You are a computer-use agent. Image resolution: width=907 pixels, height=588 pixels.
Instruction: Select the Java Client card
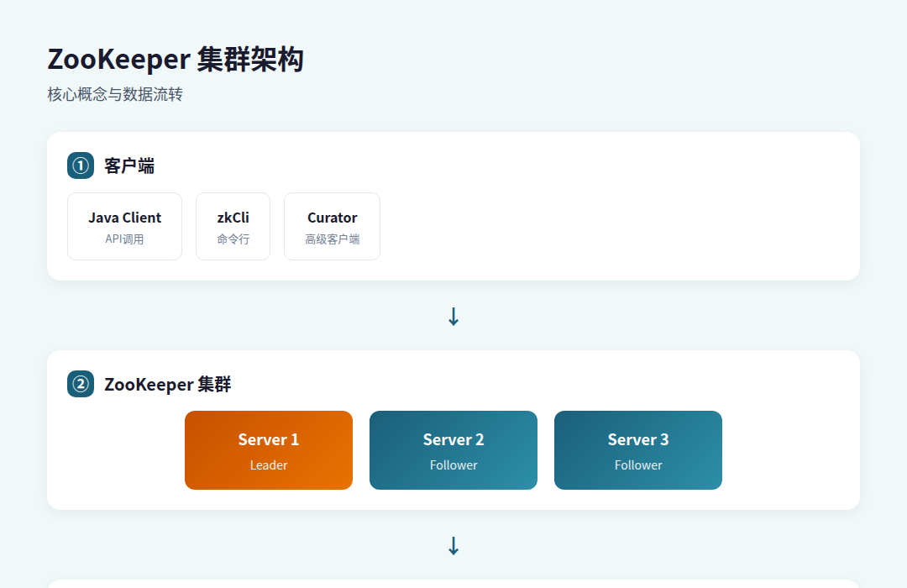pos(124,226)
